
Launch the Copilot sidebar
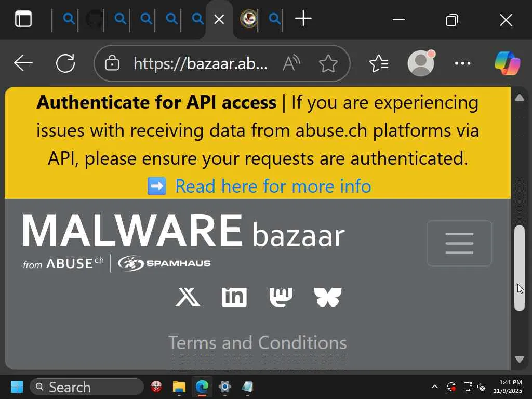(x=507, y=63)
